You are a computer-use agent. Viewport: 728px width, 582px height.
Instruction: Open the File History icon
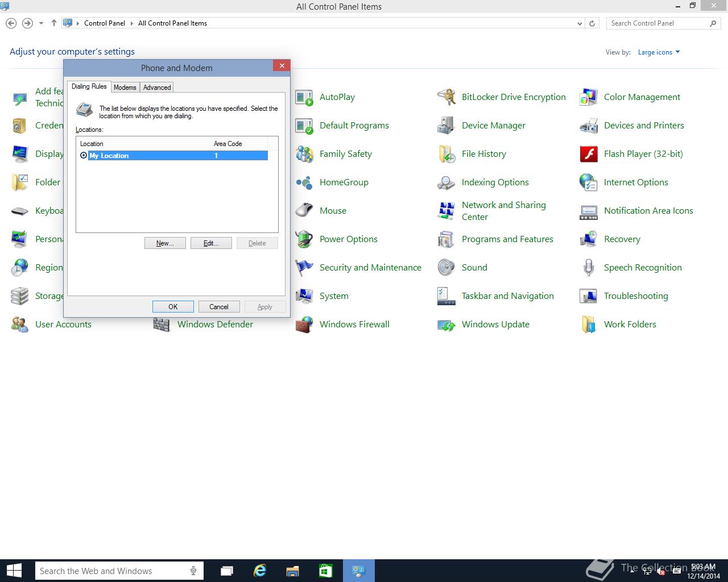click(446, 155)
